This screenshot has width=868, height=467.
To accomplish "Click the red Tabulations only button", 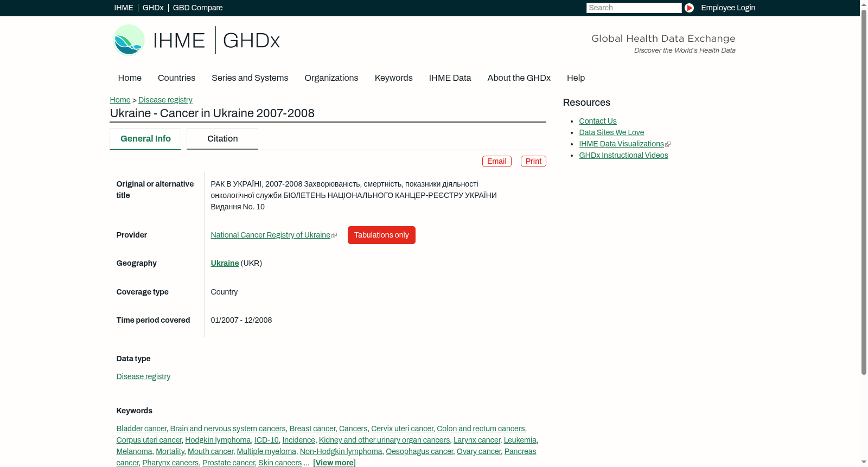I will click(381, 235).
